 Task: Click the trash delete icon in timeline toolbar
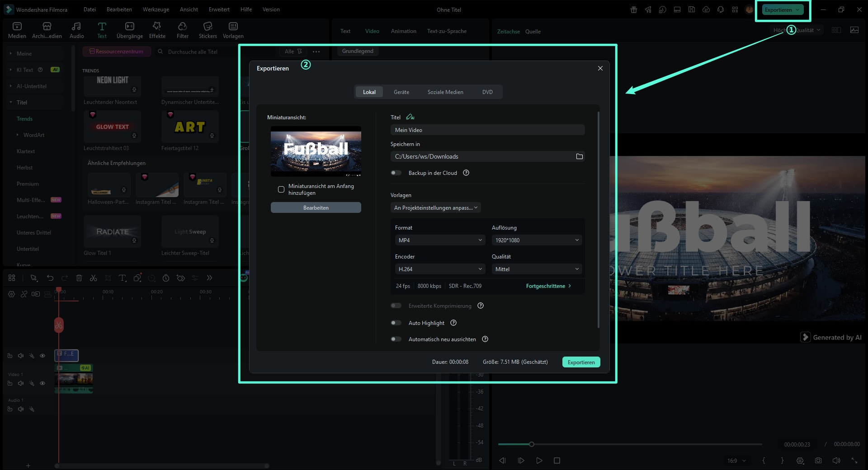(79, 278)
